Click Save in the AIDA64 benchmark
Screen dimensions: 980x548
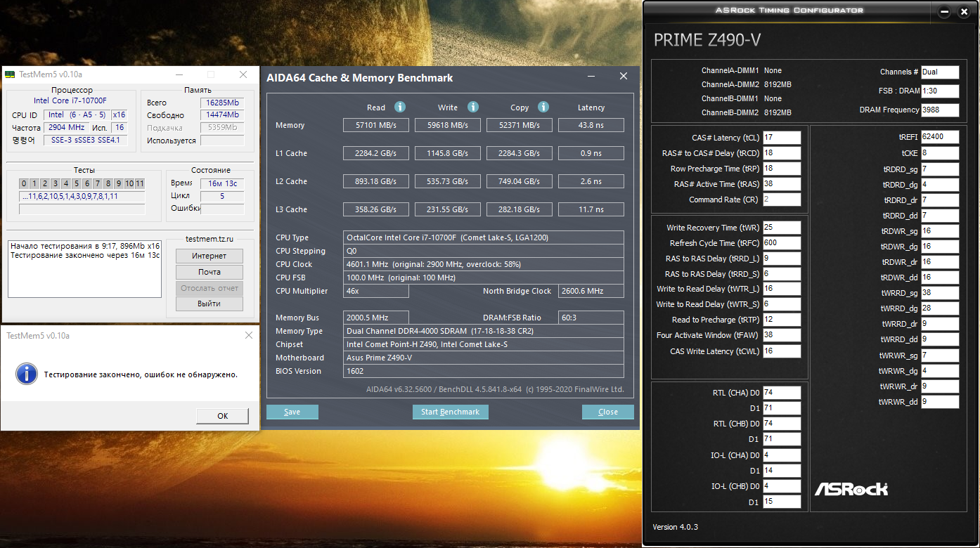(292, 412)
